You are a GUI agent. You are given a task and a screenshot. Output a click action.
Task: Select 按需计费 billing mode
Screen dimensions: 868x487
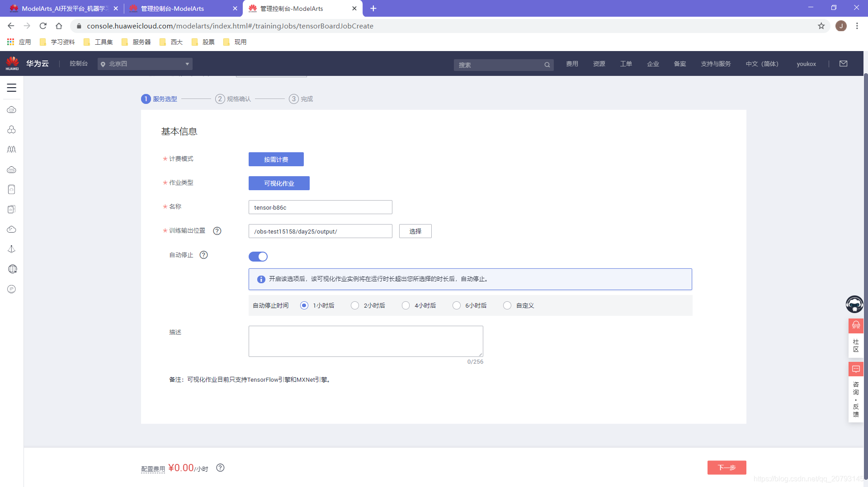click(276, 159)
